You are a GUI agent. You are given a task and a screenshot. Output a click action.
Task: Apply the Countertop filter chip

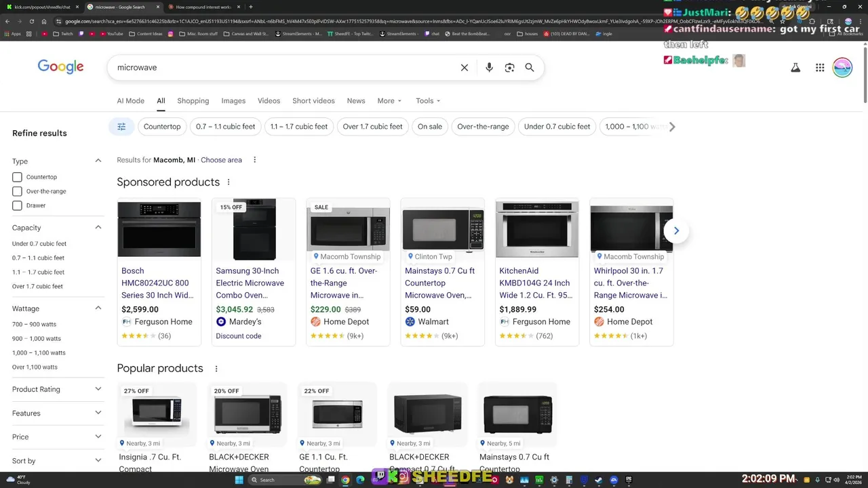(162, 127)
